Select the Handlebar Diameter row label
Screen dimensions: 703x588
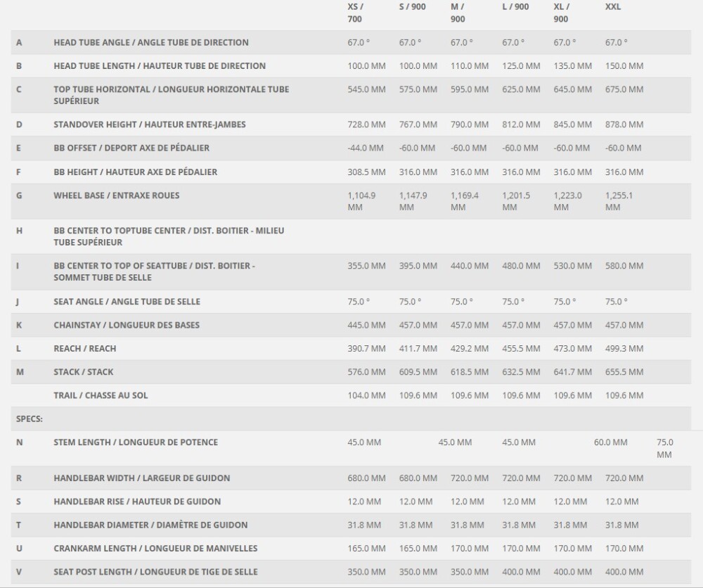[x=150, y=525]
